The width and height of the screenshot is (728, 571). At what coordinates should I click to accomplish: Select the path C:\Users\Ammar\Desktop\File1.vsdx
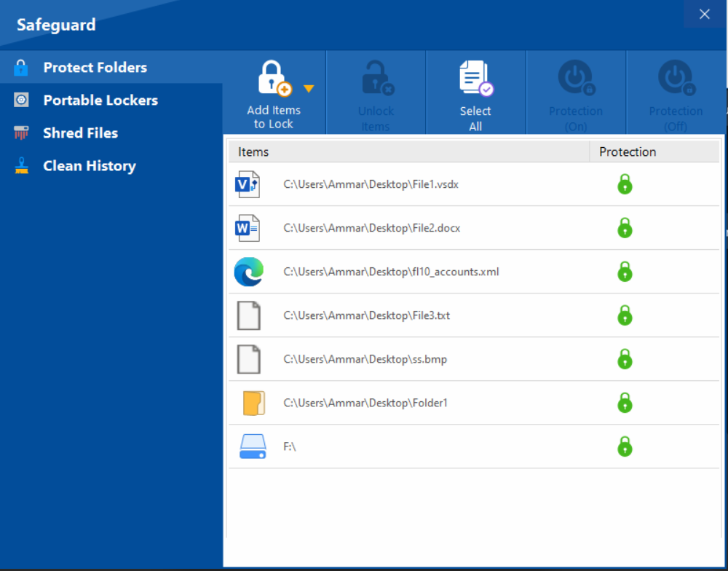point(371,184)
